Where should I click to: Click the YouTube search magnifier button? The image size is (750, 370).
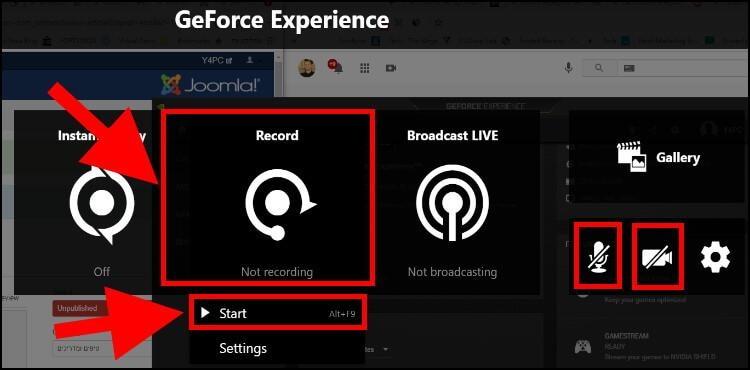[x=599, y=68]
